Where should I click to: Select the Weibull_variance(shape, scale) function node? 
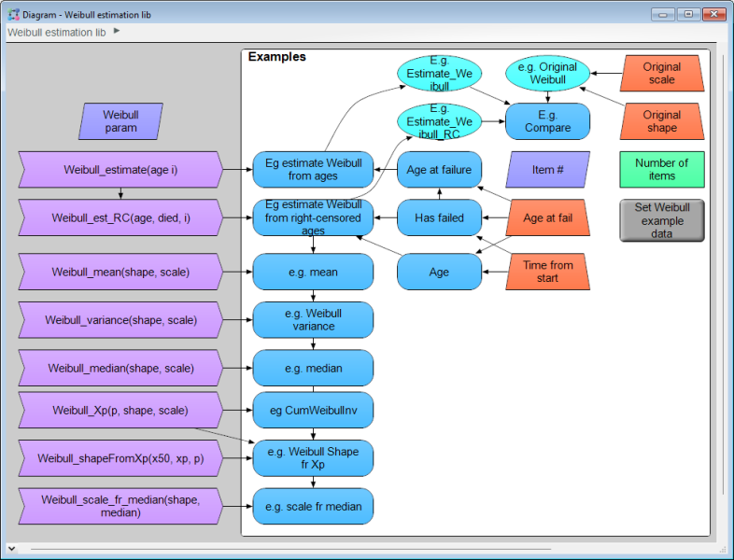(x=120, y=320)
